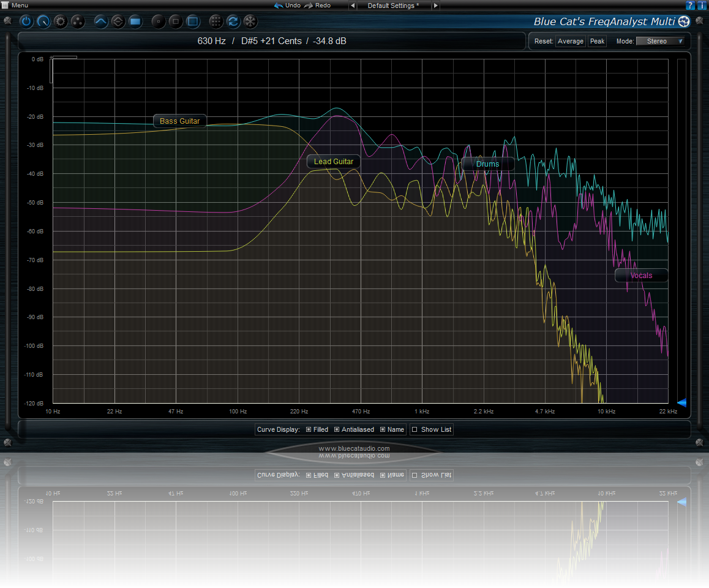709x588 pixels.
Task: Click the -34.8 dB level readout
Action: click(329, 41)
